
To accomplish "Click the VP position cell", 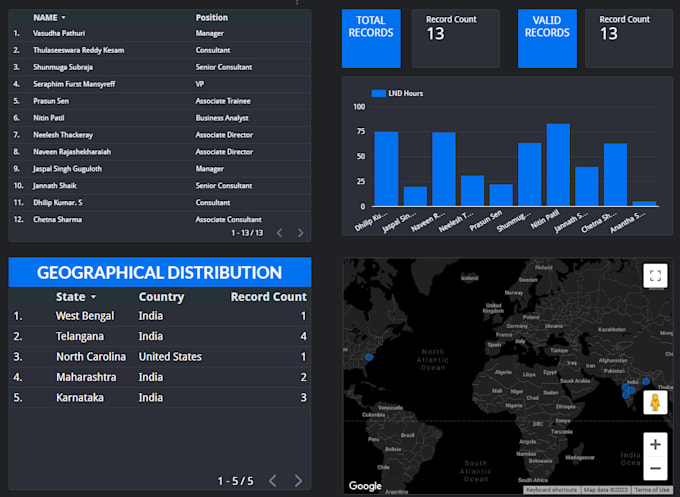I will coord(199,84).
